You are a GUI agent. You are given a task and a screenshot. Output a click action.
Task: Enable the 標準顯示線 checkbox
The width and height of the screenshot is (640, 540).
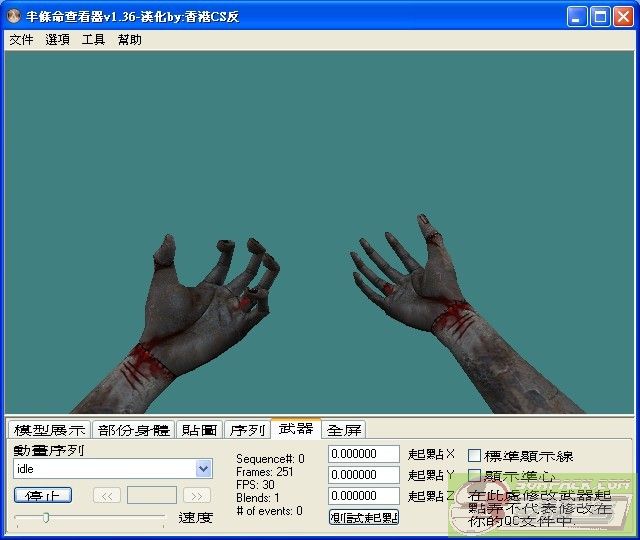pos(475,456)
